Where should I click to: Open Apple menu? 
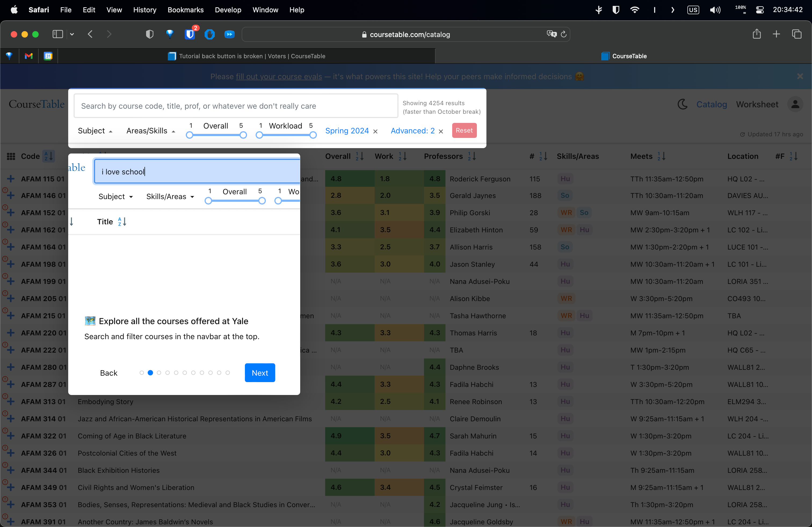(x=14, y=10)
